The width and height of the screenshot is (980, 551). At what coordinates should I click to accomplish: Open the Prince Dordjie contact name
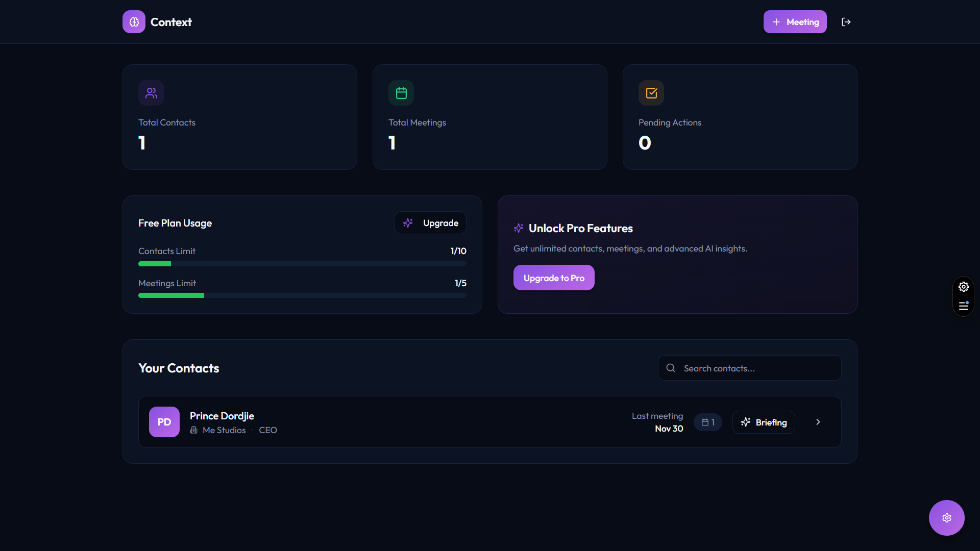coord(222,416)
